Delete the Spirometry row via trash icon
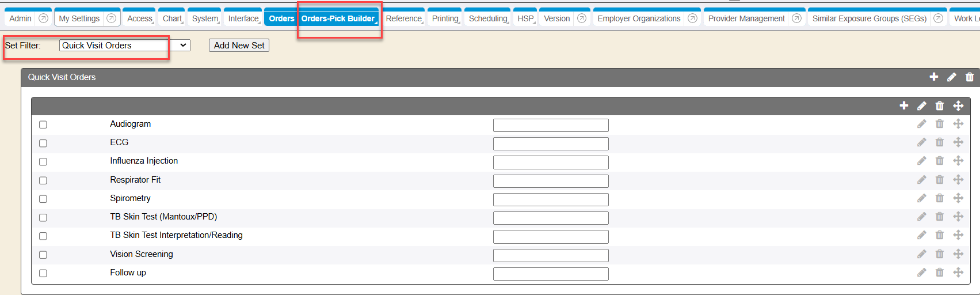Screen dimensions: 980x295 point(939,198)
